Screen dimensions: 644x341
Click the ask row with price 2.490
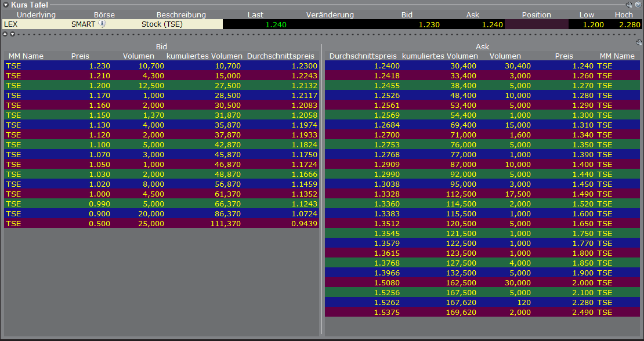tap(482, 313)
